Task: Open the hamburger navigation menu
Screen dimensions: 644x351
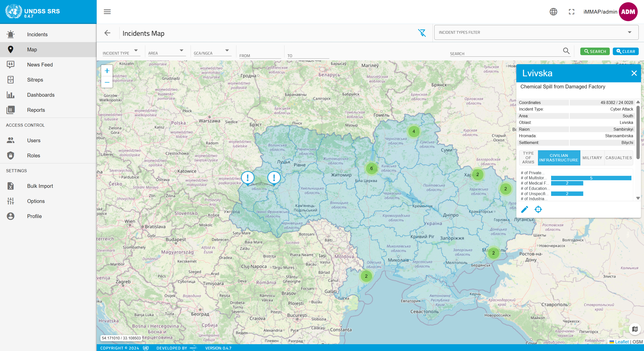Action: (x=107, y=12)
